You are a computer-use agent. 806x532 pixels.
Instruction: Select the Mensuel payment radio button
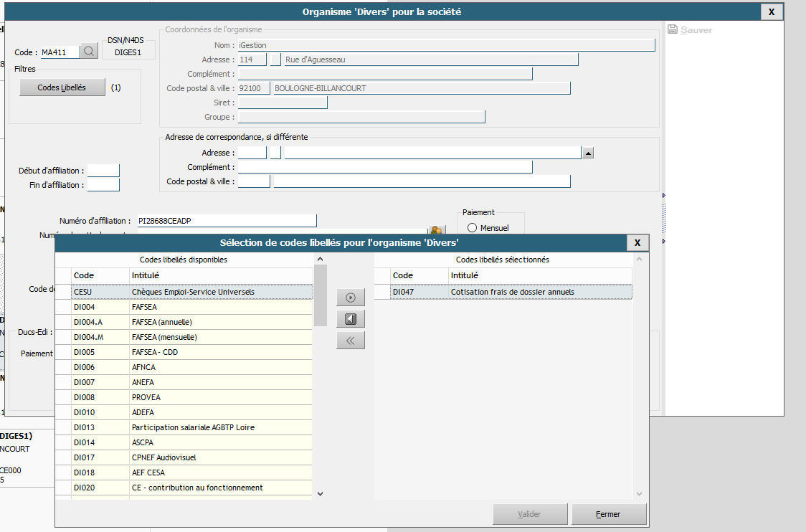(x=472, y=228)
